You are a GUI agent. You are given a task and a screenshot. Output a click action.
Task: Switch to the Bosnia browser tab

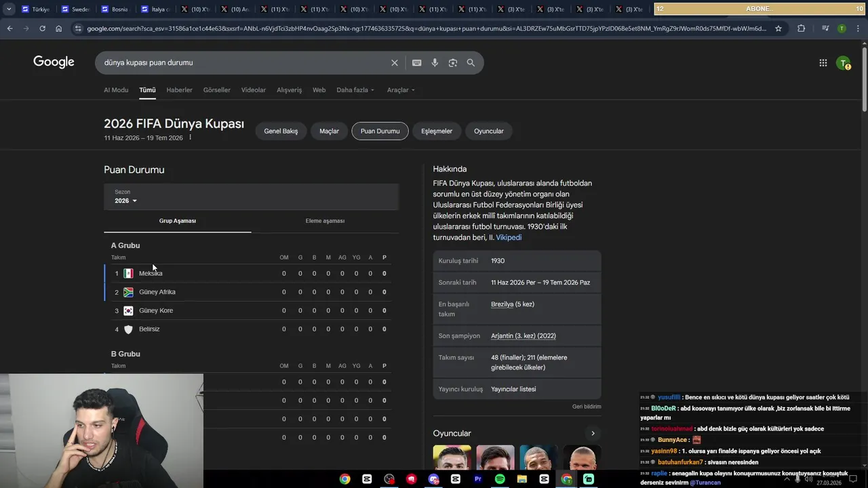[115, 9]
